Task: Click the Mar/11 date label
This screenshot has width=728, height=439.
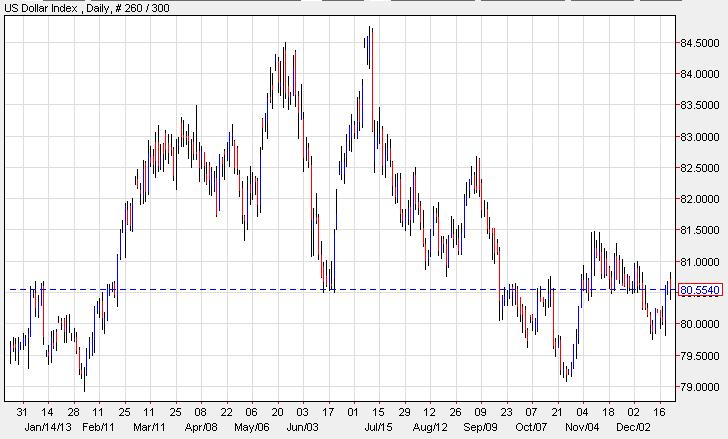Action: point(149,427)
